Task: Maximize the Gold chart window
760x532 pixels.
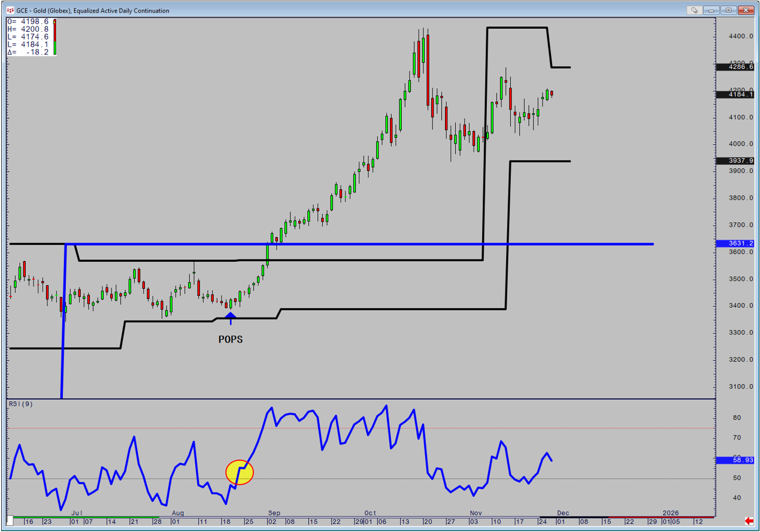Action: click(728, 10)
